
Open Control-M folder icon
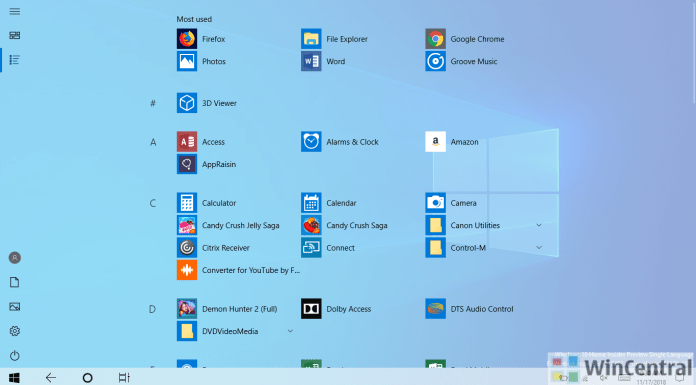click(435, 247)
